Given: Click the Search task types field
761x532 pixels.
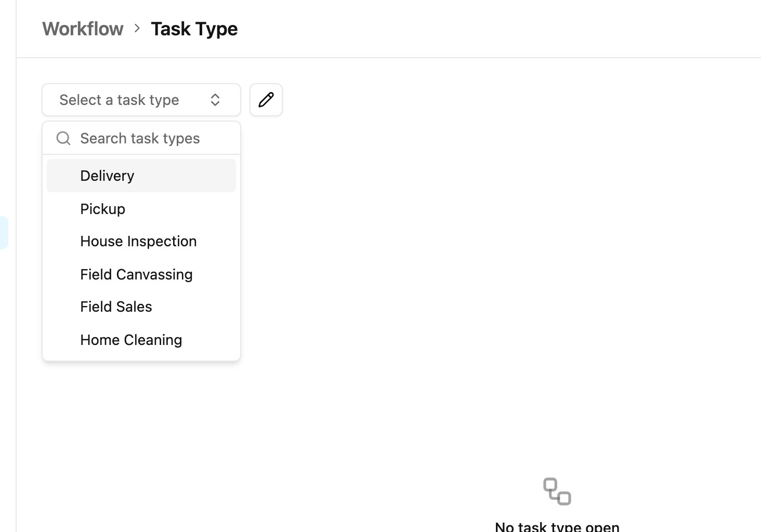Looking at the screenshot, I should 141,138.
